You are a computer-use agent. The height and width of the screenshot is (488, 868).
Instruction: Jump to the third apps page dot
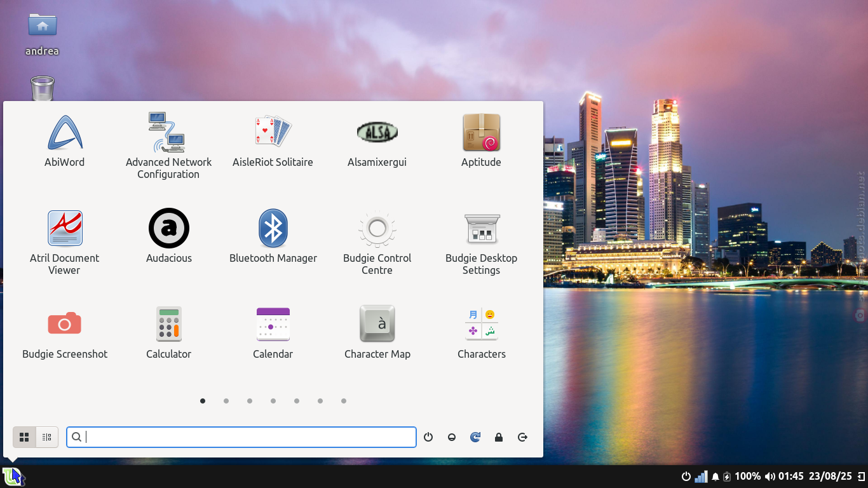tap(250, 401)
